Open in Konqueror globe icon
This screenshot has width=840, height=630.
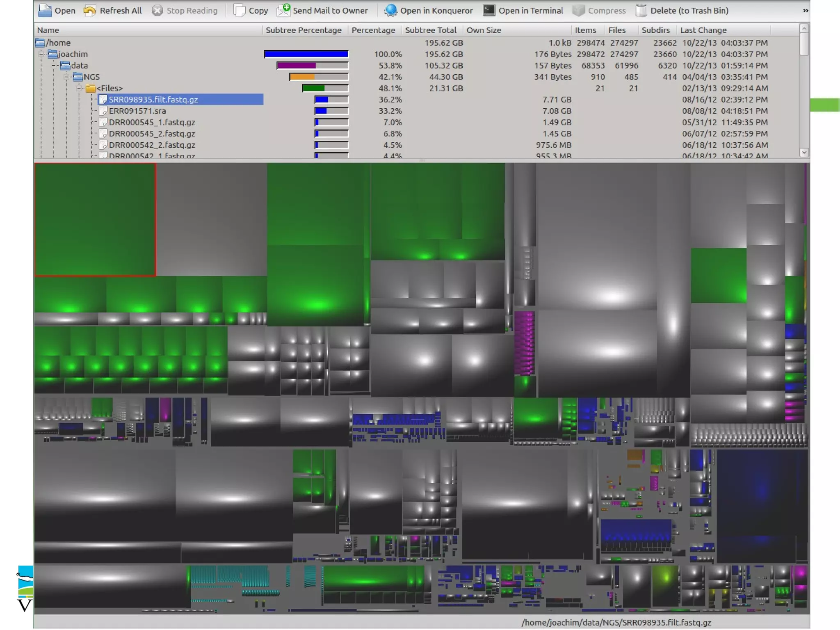[x=390, y=11]
